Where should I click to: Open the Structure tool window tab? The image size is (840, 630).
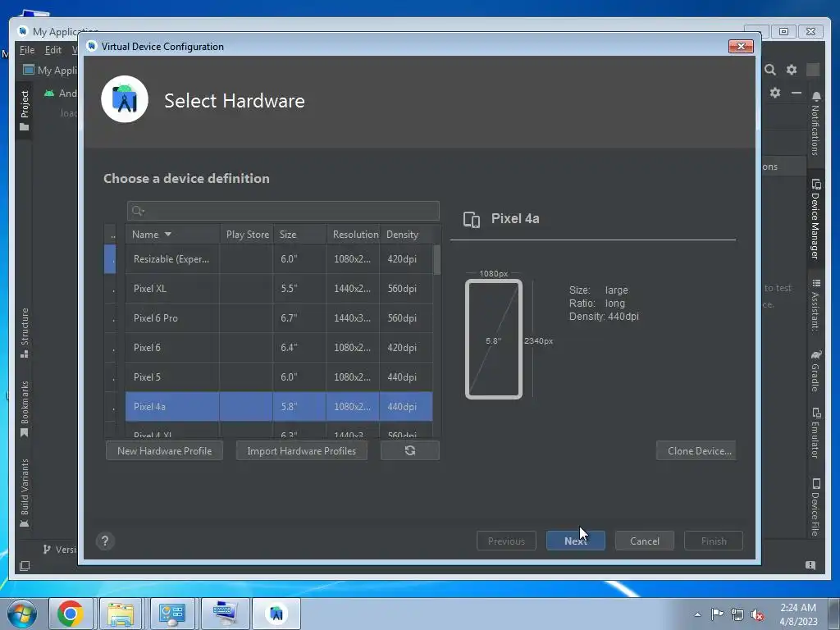(x=24, y=332)
